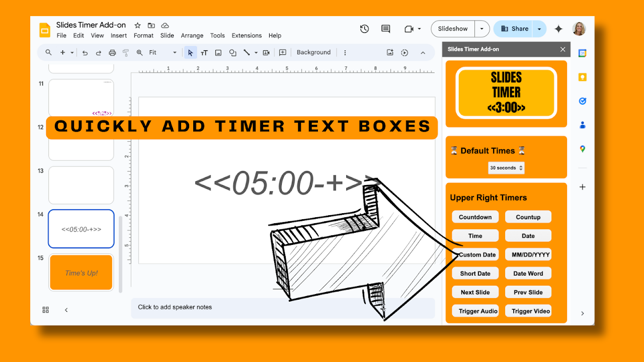Image resolution: width=644 pixels, height=362 pixels.
Task: Add a Countup timer
Action: tap(528, 217)
